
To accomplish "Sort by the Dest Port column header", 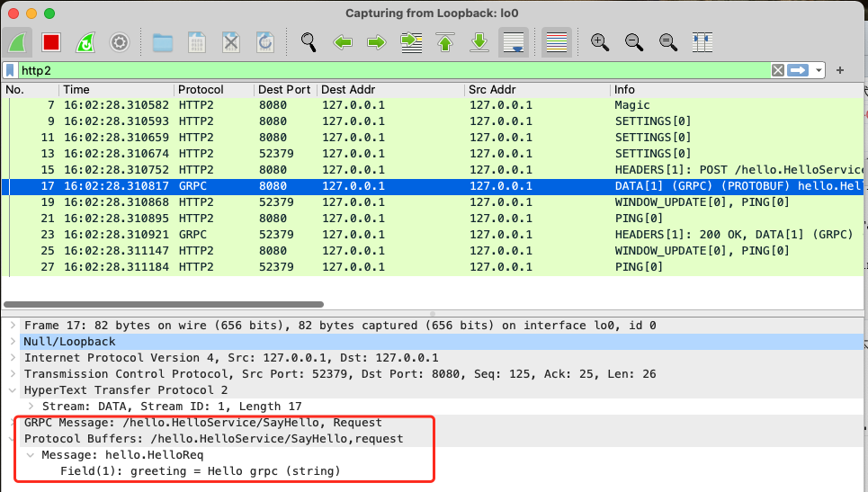I will click(286, 90).
